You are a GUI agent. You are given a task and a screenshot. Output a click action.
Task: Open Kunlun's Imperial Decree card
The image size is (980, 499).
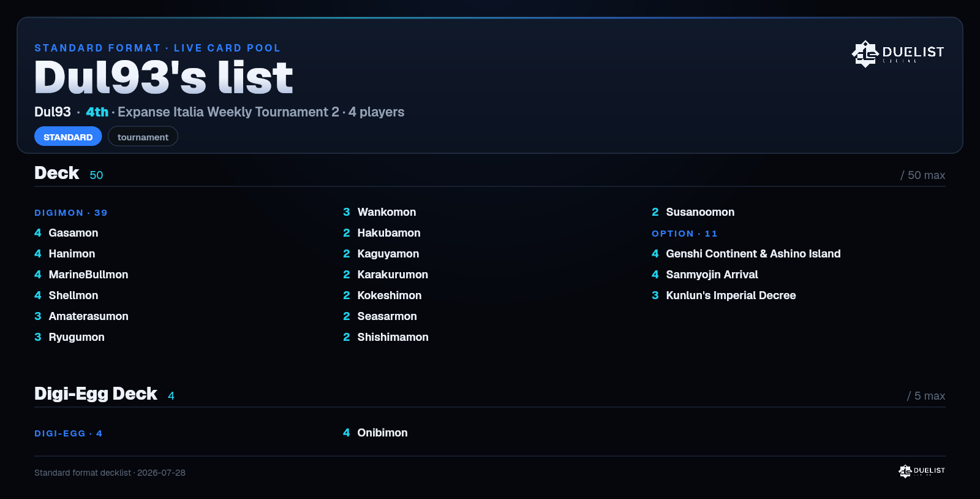pyautogui.click(x=724, y=295)
